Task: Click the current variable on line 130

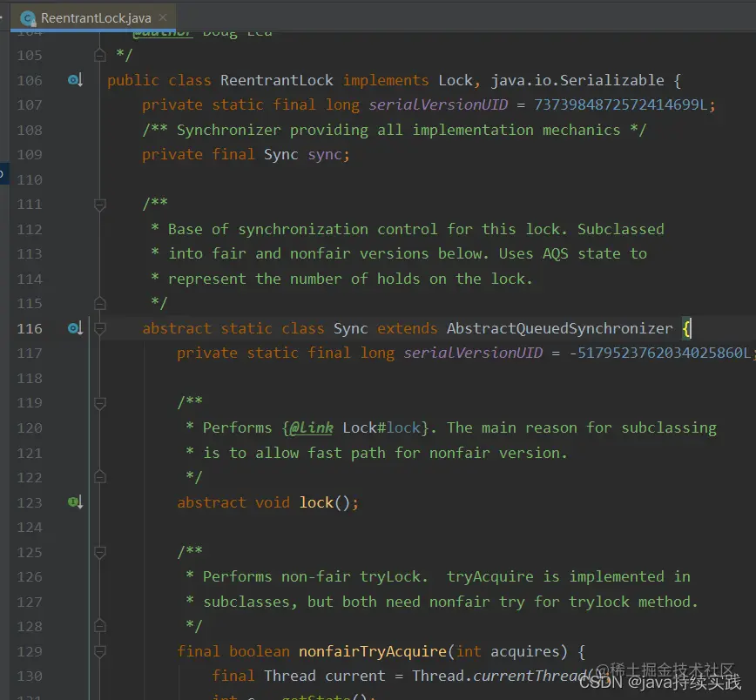Action: pos(355,676)
